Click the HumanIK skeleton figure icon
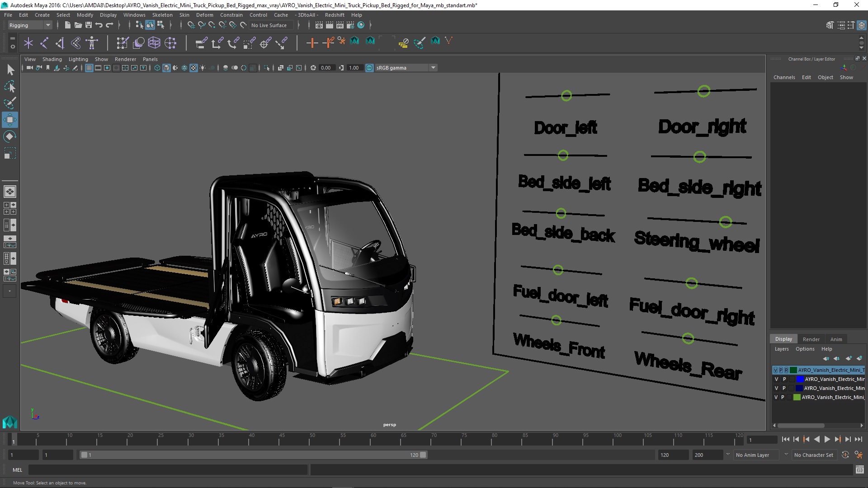868x488 pixels. (x=92, y=43)
